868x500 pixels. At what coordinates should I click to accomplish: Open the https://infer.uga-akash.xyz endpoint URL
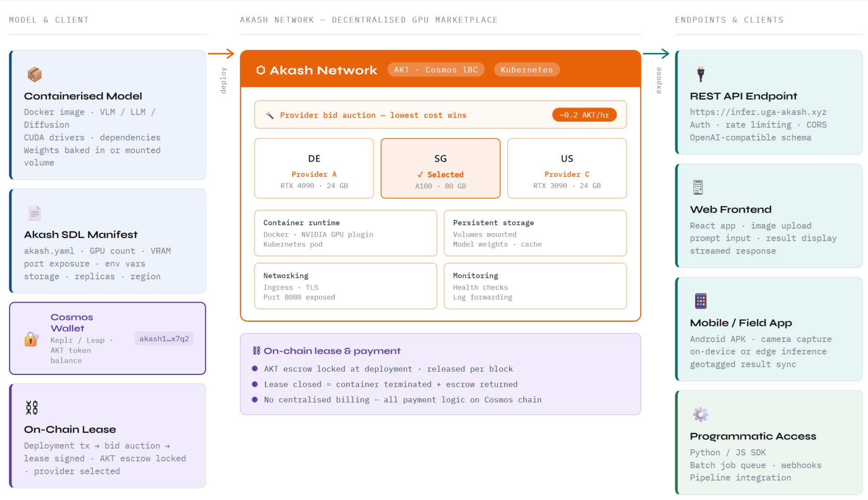point(758,112)
